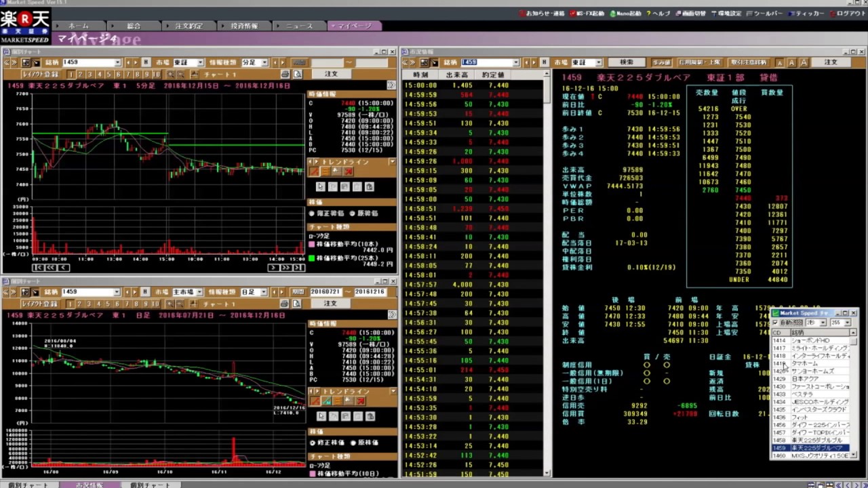
Task: Open print preview icon in upper chart
Action: [x=297, y=75]
